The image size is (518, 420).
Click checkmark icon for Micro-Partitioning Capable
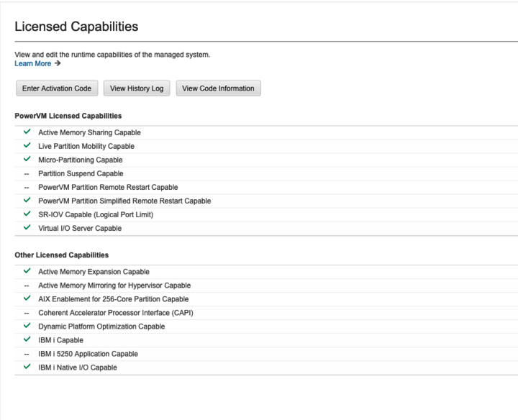tap(27, 159)
